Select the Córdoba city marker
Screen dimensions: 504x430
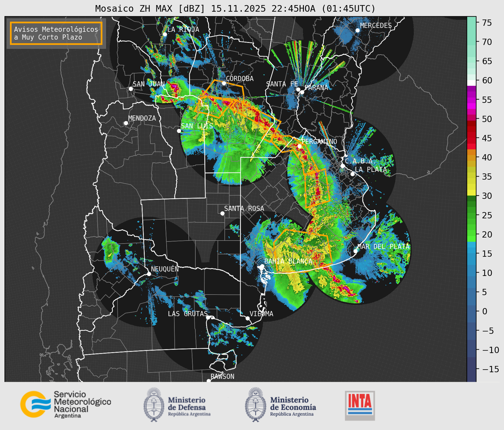[224, 83]
